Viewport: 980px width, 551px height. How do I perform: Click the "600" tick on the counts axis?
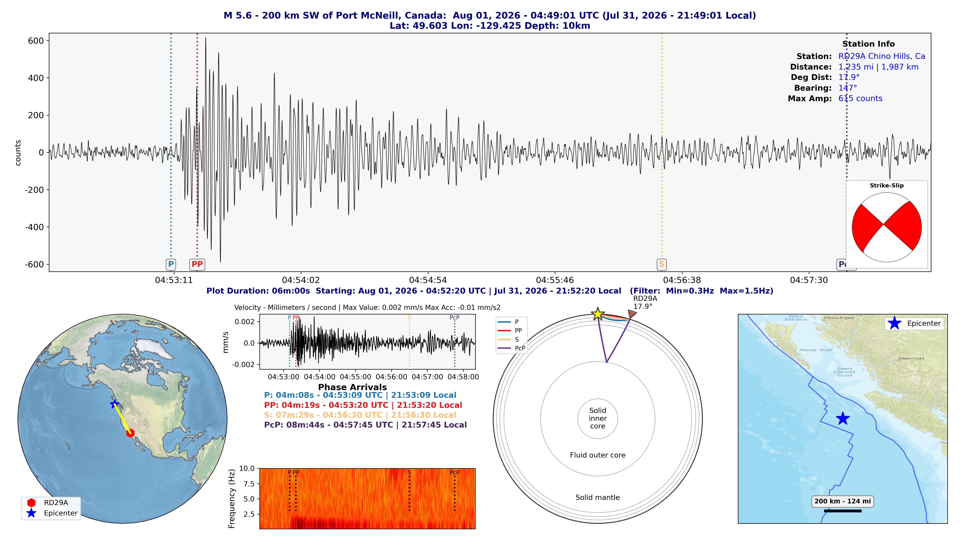click(x=36, y=41)
